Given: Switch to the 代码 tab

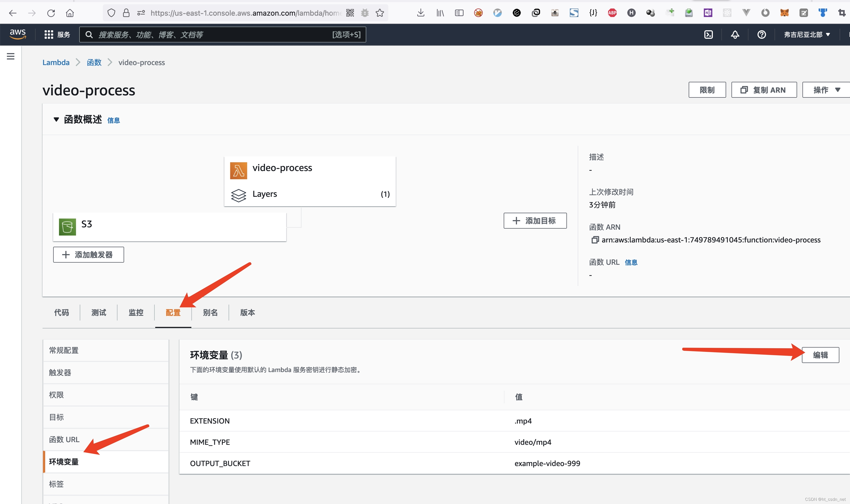Looking at the screenshot, I should tap(61, 313).
